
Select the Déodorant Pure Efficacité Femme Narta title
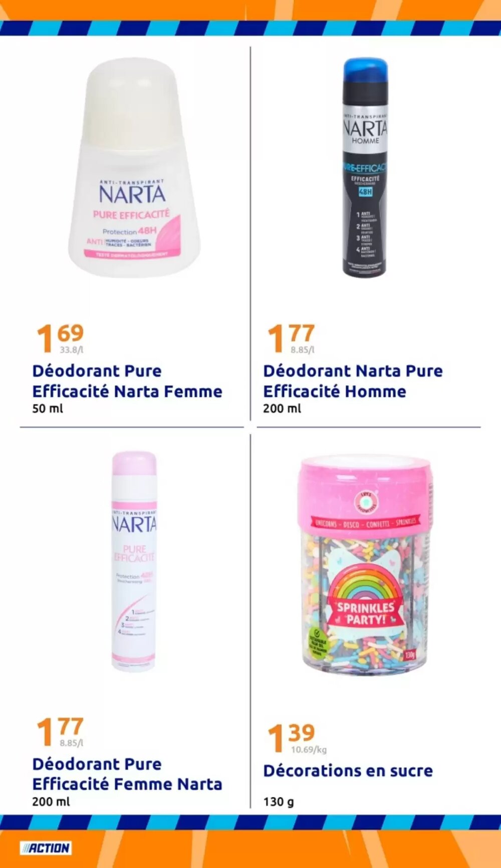click(127, 774)
